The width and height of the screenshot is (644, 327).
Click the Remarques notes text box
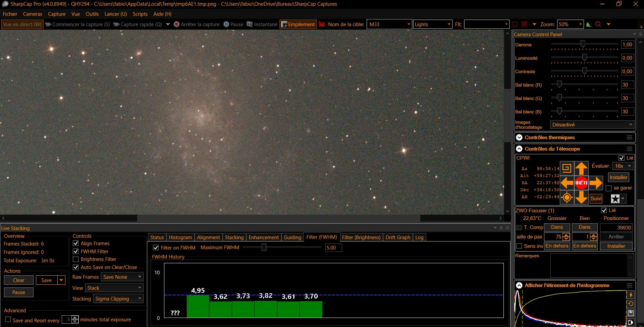[592, 265]
